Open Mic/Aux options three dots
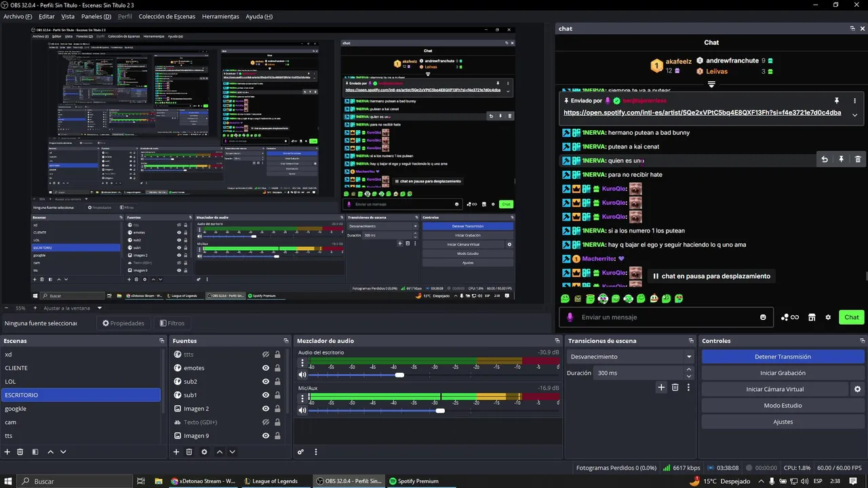868x488 pixels. click(302, 399)
